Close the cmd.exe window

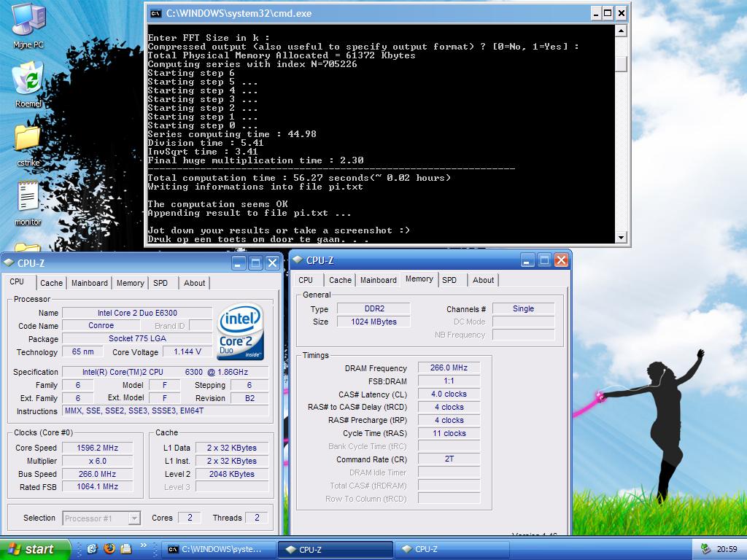point(622,13)
